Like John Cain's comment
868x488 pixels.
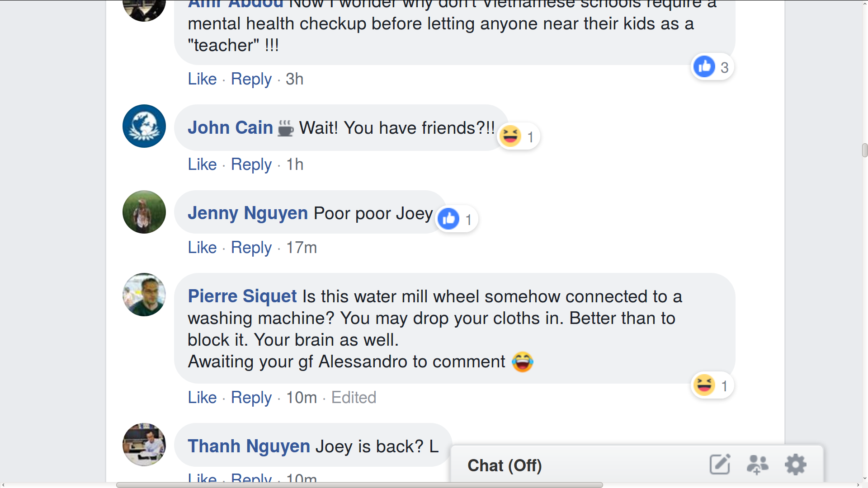(x=202, y=164)
